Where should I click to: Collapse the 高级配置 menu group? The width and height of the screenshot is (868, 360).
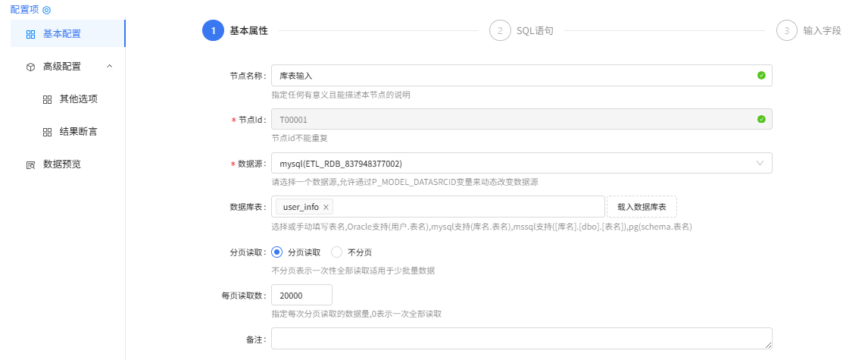[109, 67]
